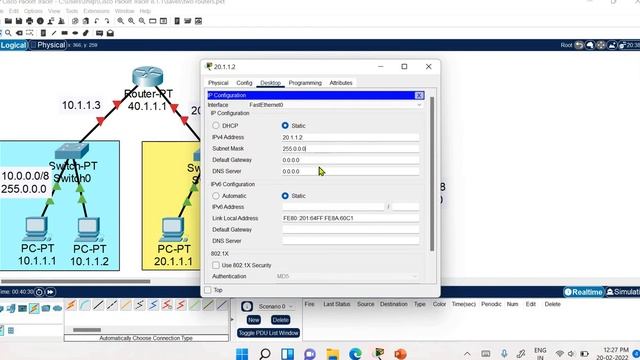Open the Scenario 0 dropdown
This screenshot has width=640, height=360.
[275, 306]
